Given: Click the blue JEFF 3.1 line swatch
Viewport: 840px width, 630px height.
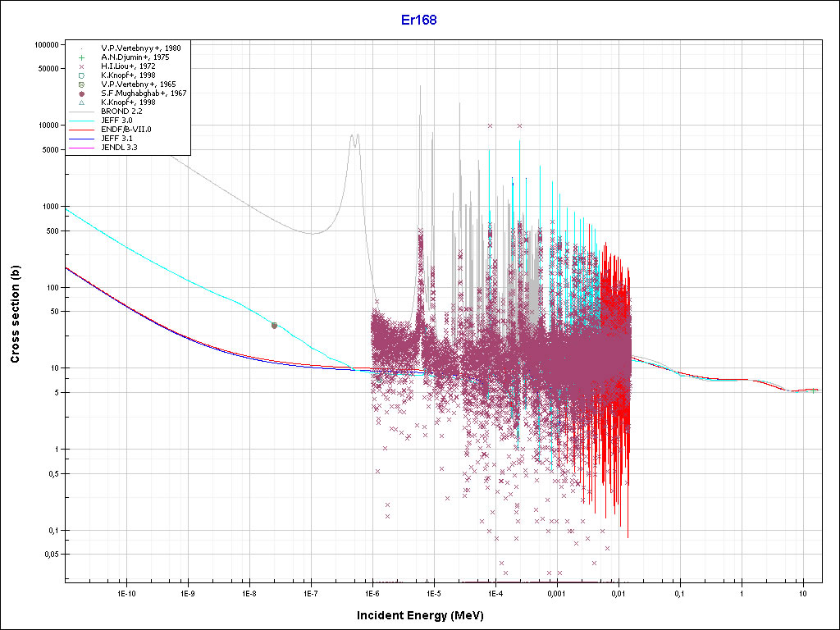Looking at the screenshot, I should (x=82, y=139).
